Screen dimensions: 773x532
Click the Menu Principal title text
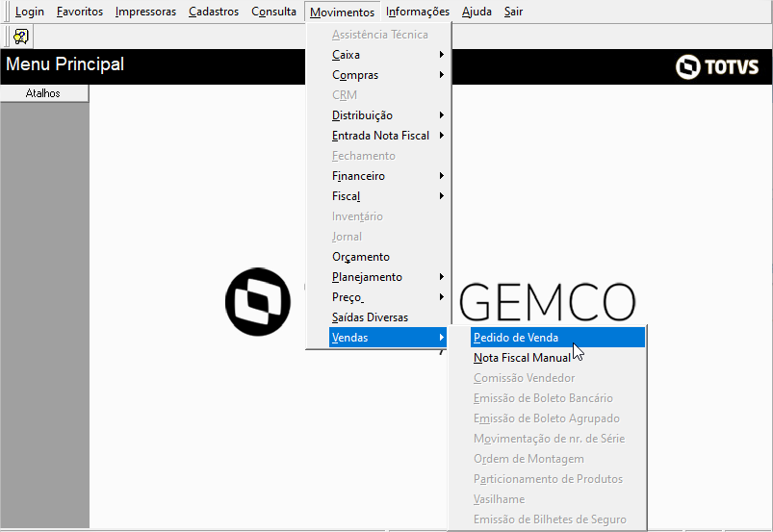(65, 64)
